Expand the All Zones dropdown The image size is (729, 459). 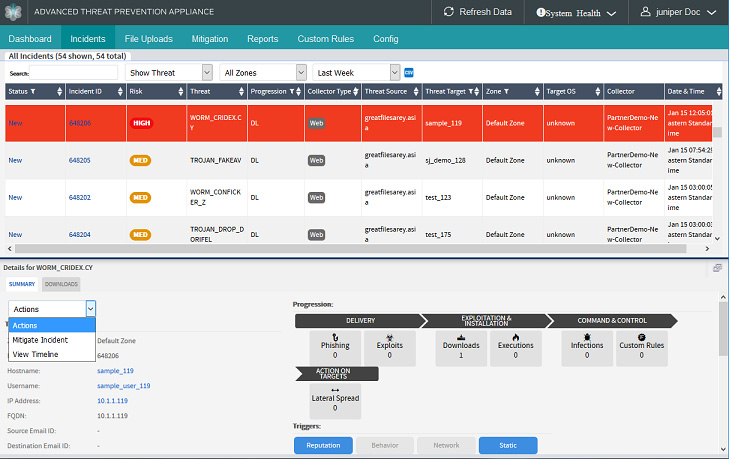[264, 73]
